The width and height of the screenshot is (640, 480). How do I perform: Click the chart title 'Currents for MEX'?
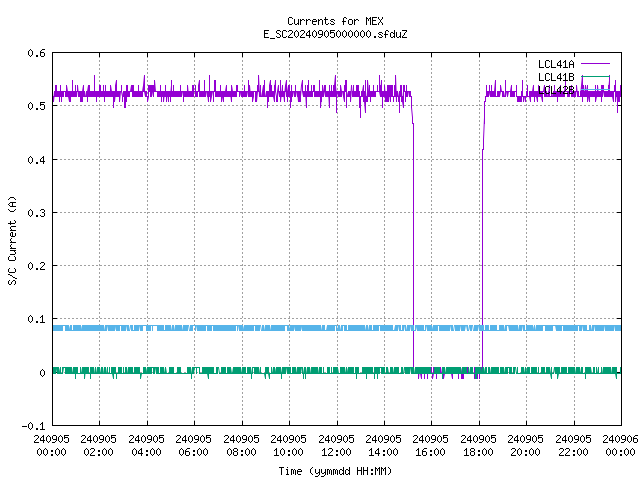(x=335, y=21)
